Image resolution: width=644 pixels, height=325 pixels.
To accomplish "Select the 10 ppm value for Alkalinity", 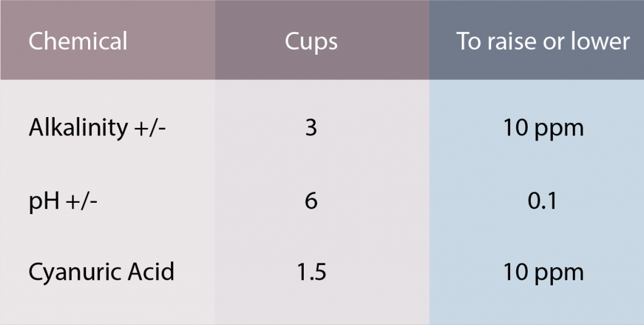I will [543, 128].
